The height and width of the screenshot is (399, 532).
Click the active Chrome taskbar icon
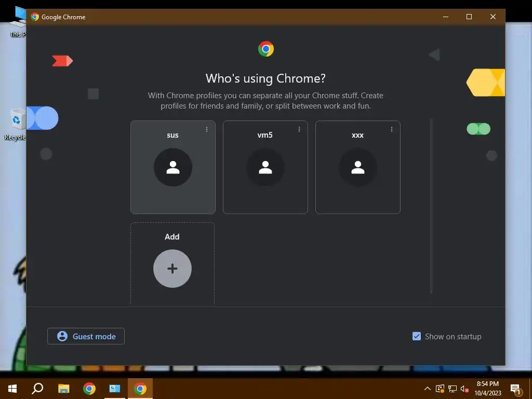click(140, 389)
